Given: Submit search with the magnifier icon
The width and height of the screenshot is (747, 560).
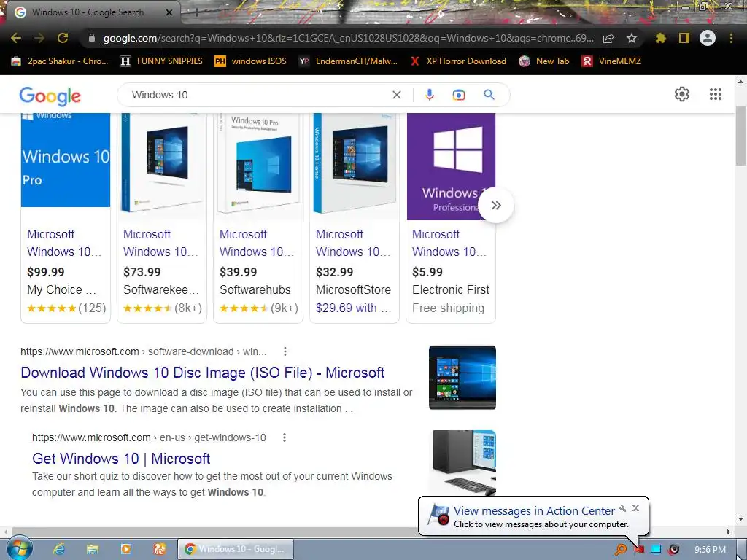Looking at the screenshot, I should coord(489,95).
